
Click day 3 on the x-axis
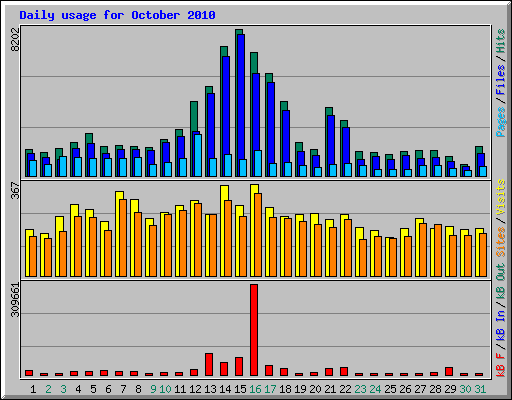(x=63, y=389)
